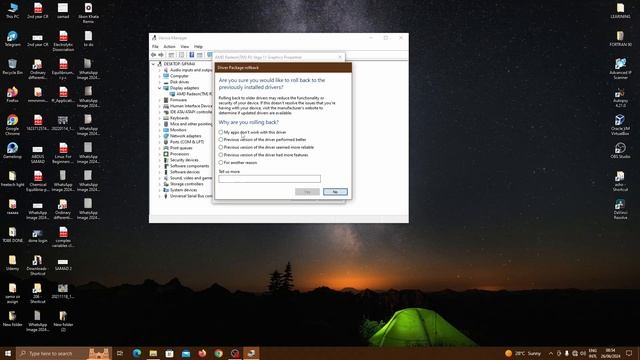Open the Action menu in Device Manager
Screen dimensions: 640x360
[x=169, y=47]
